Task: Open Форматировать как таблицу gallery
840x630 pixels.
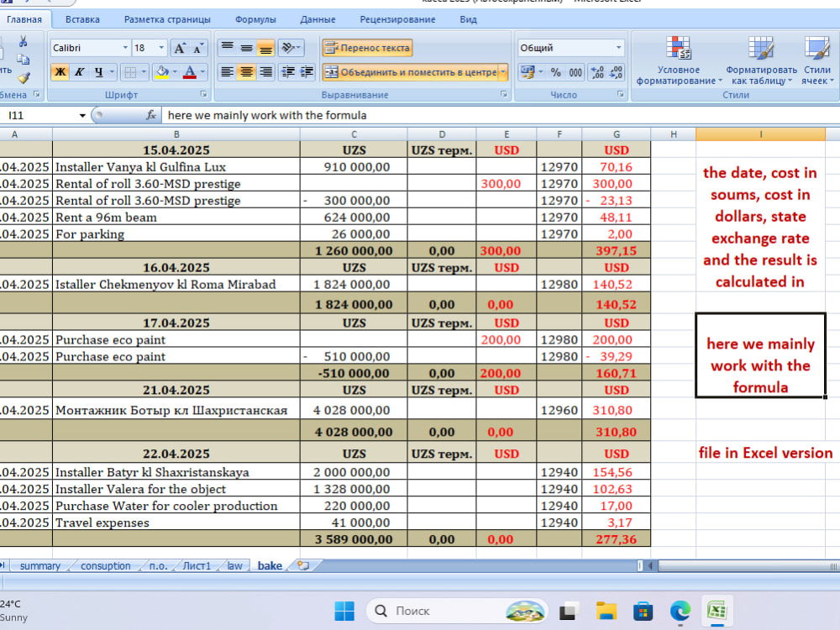Action: (761, 60)
